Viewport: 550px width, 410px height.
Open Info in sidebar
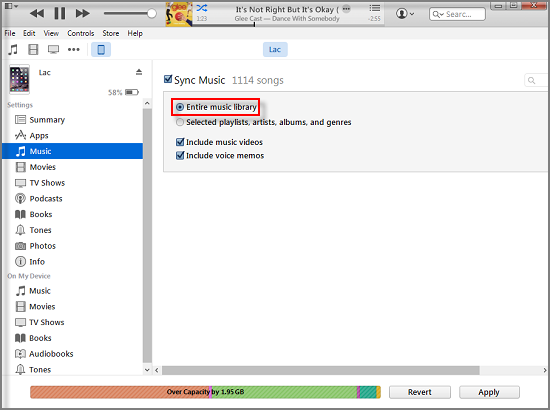pos(72,262)
